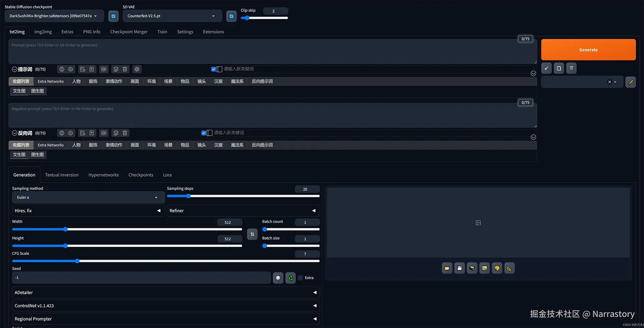The image size is (644, 328).
Task: Open the Extensions tab
Action: tap(213, 32)
